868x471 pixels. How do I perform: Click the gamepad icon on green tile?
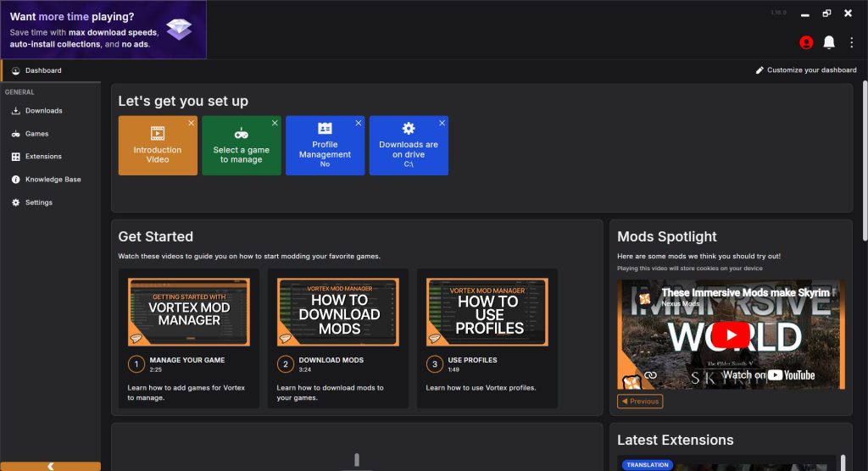pyautogui.click(x=242, y=133)
